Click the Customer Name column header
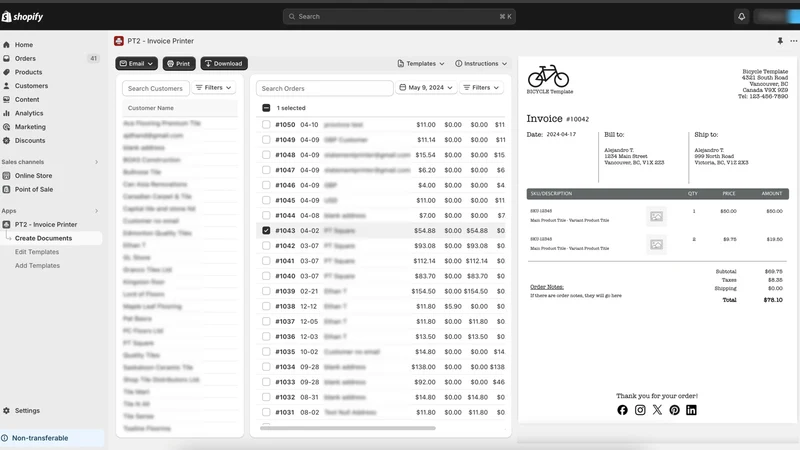This screenshot has height=450, width=800. point(151,108)
